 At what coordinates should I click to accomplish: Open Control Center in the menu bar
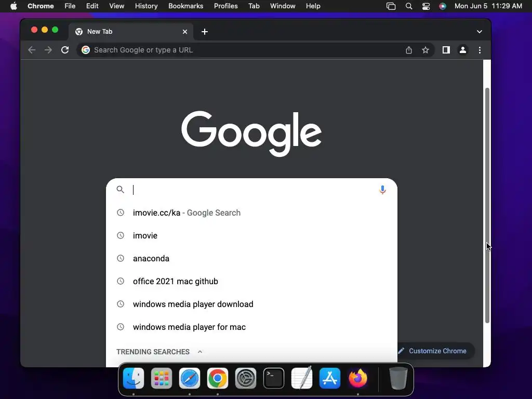(x=426, y=6)
